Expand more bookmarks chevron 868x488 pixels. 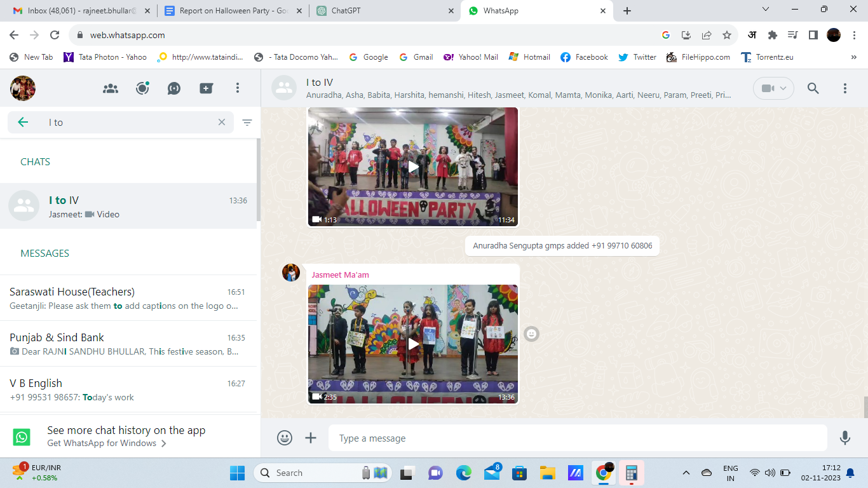(853, 57)
